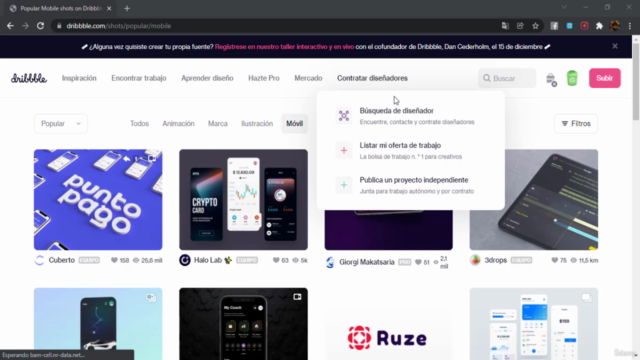The image size is (640, 360).
Task: Open new browser tab with plus
Action: coord(127,8)
